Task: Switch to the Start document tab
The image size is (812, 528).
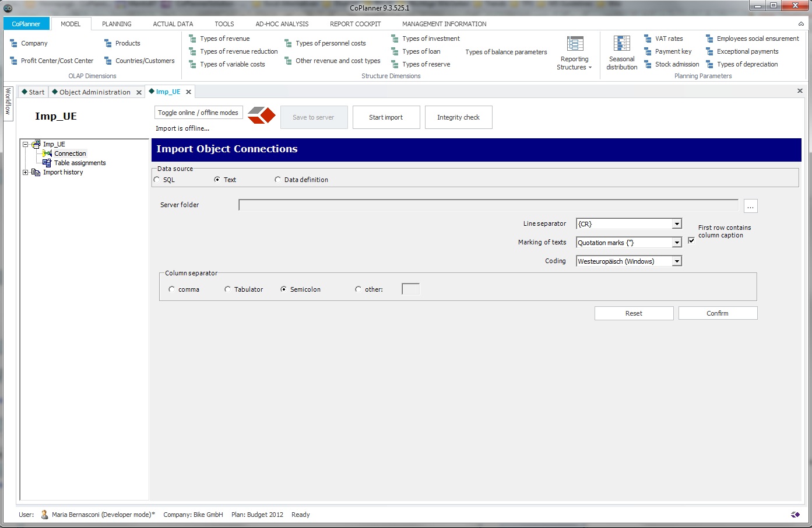Action: 33,92
